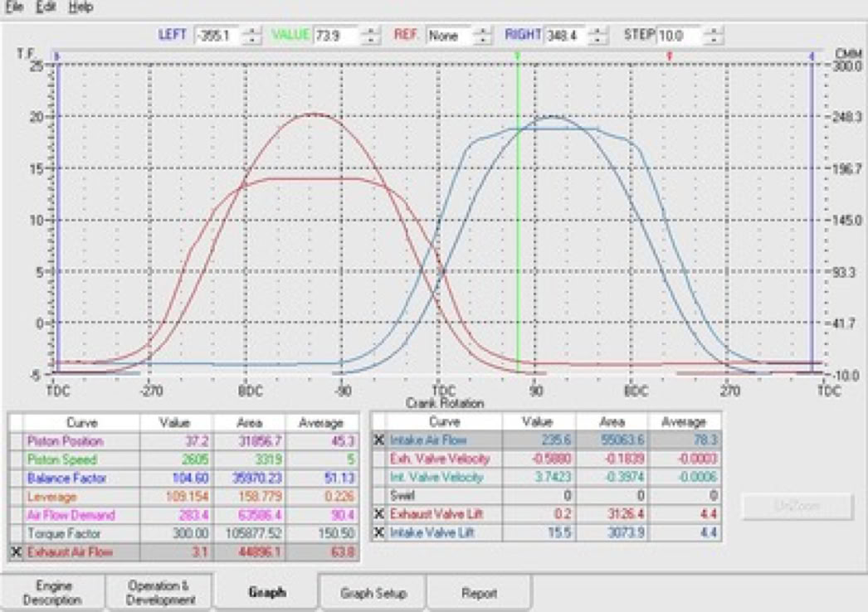Image resolution: width=868 pixels, height=612 pixels.
Task: Uncheck the Intake Air Flow curve
Action: pos(379,440)
